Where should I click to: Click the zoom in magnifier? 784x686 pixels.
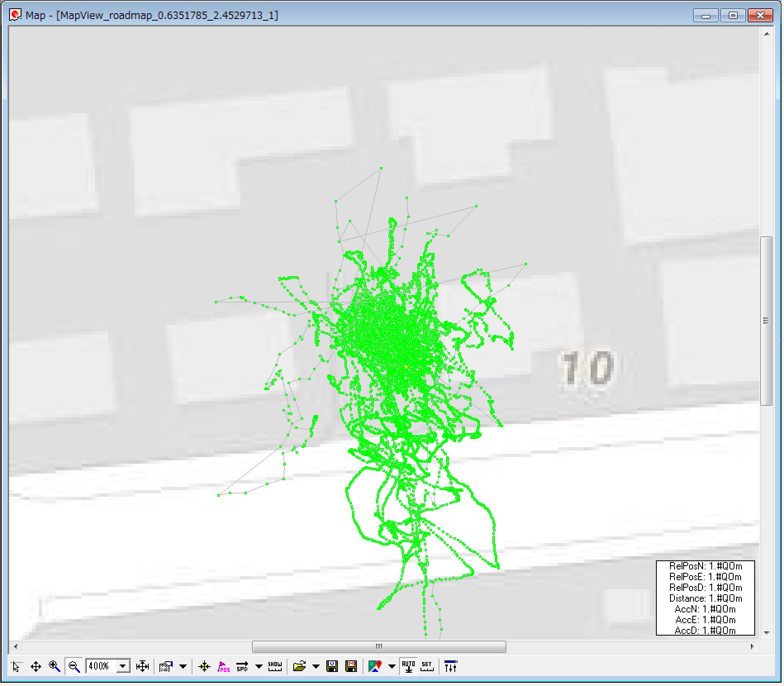(x=55, y=667)
